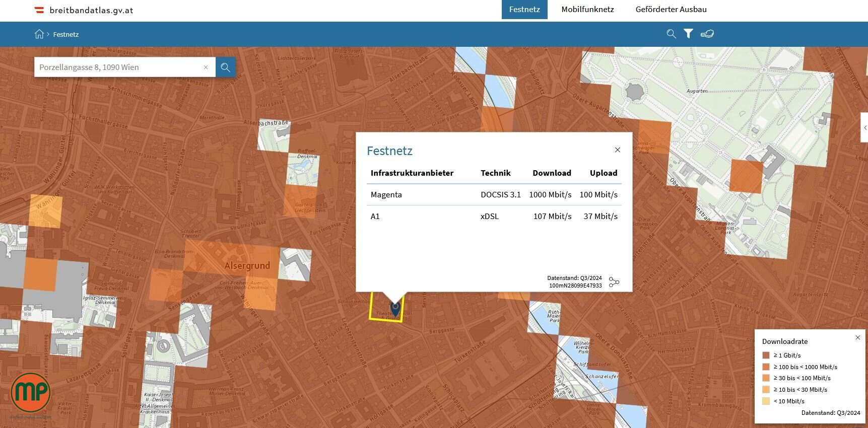Click the ≥ 30 bis < 100 Mbit/s swatch
868x428 pixels.
tap(766, 378)
